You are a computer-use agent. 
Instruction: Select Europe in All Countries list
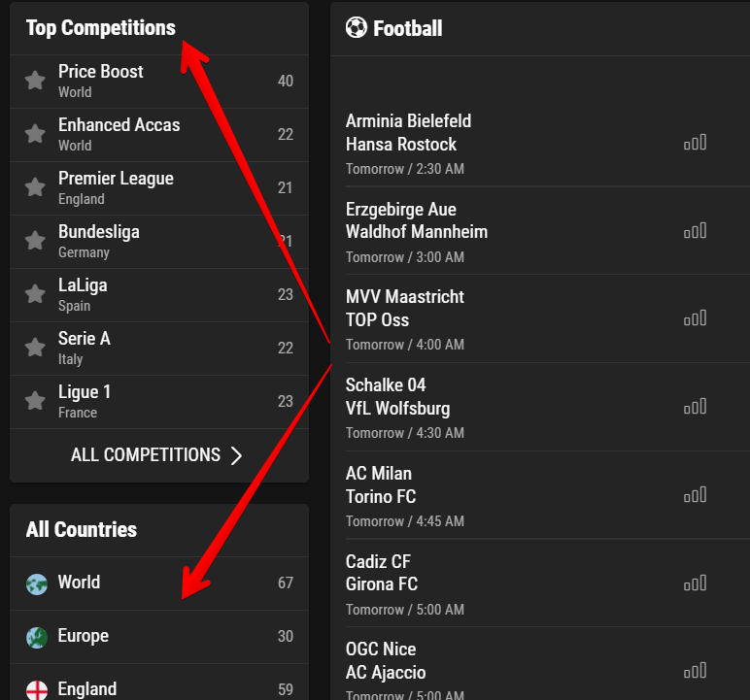pos(159,637)
